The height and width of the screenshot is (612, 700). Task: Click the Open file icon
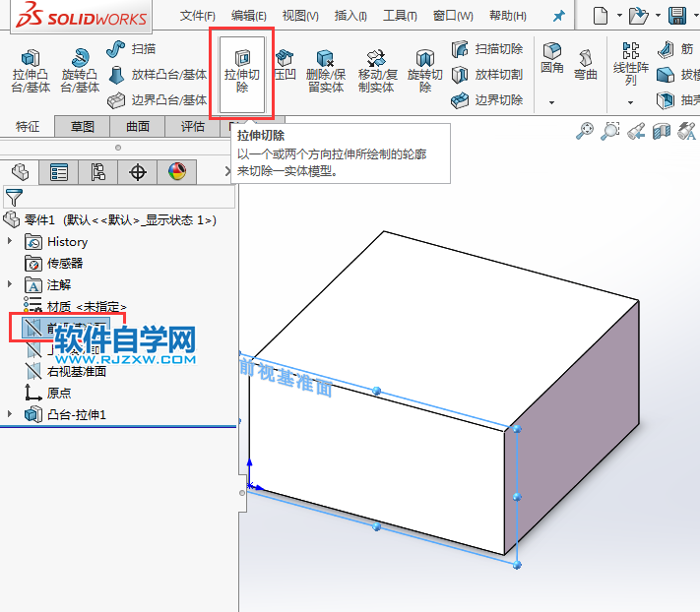pos(638,16)
